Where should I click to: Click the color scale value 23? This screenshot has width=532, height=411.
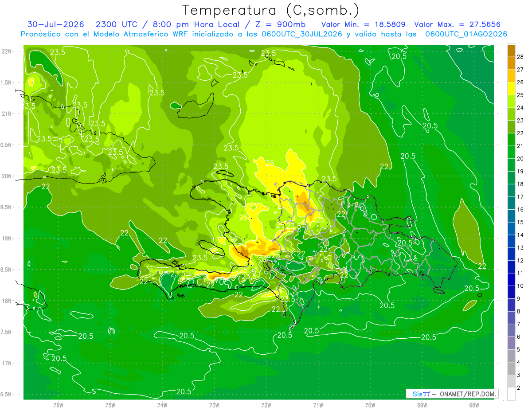[520, 121]
